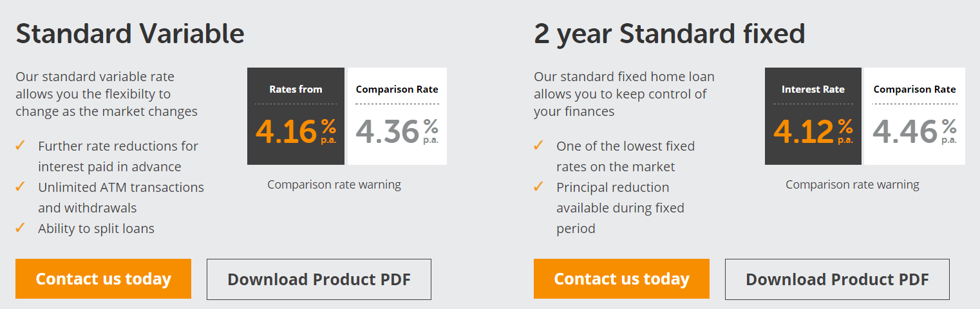Click grey % p.a. symbol beside 4.46
The width and height of the screenshot is (980, 309).
[x=949, y=131]
